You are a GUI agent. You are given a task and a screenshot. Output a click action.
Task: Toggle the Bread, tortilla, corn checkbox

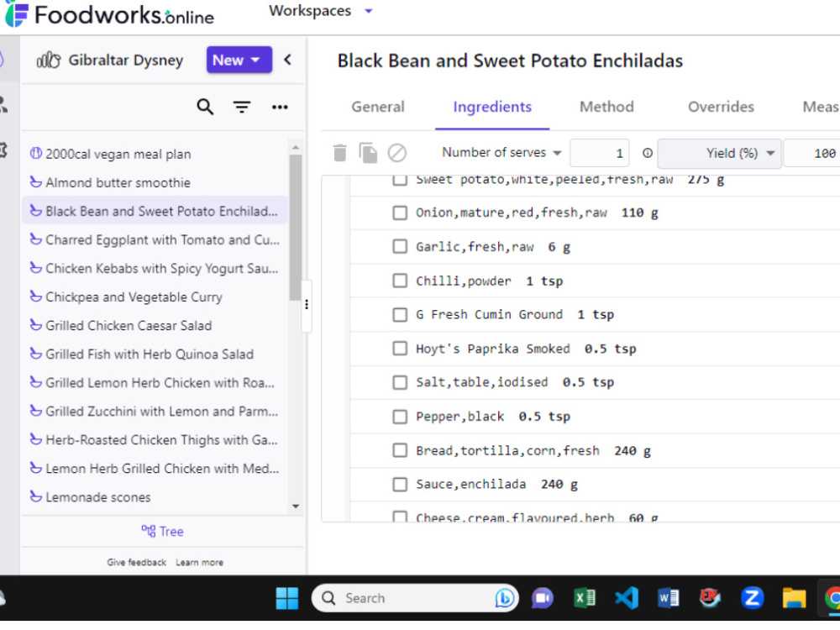point(400,450)
